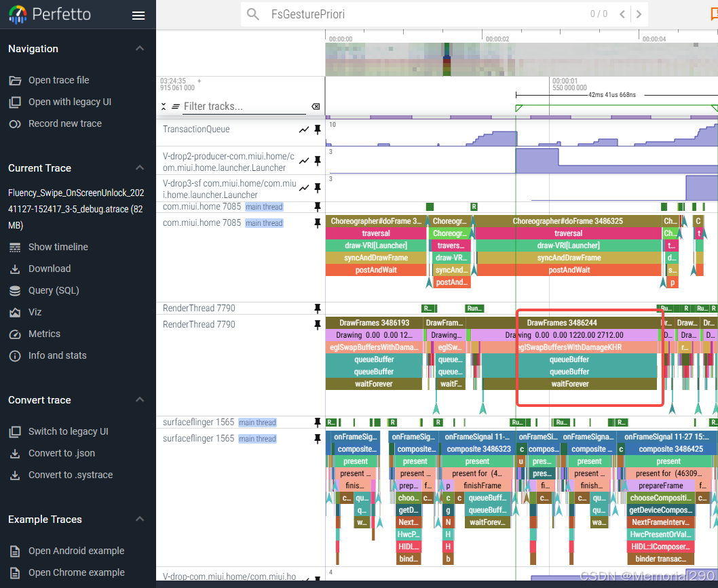This screenshot has width=718, height=588.
Task: Unpin the V-drop3-sf track
Action: 318,188
